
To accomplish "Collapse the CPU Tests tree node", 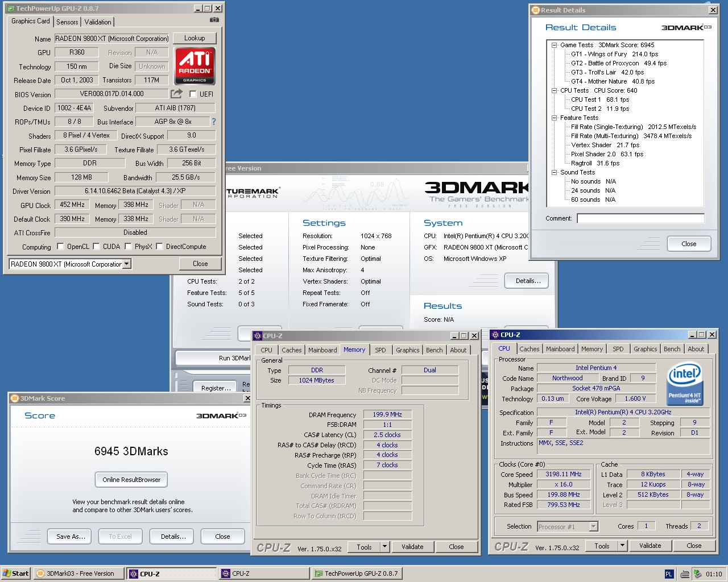I will click(554, 90).
